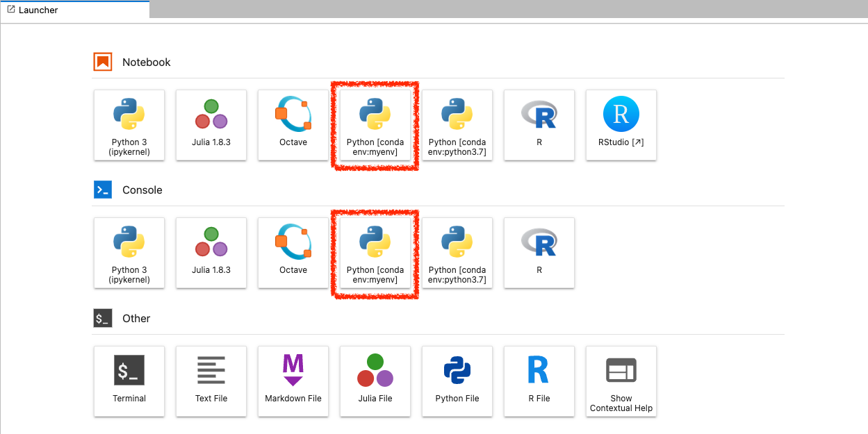Start an R console
This screenshot has height=434, width=868.
coord(539,253)
